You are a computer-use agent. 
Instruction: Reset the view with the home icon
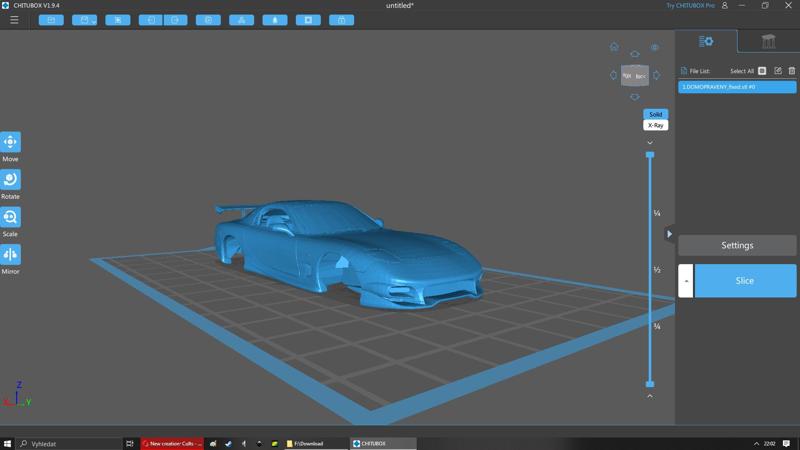pos(614,47)
